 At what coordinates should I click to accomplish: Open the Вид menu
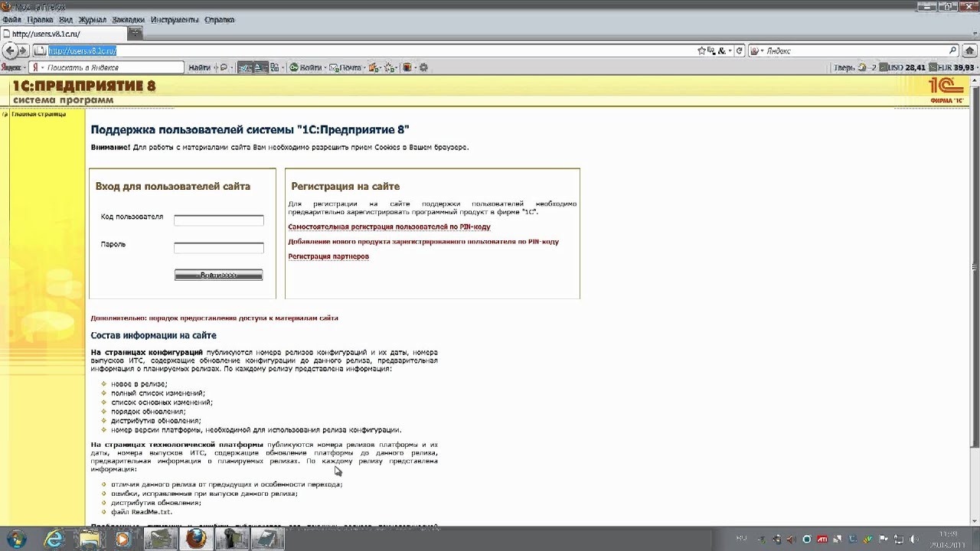(x=66, y=20)
